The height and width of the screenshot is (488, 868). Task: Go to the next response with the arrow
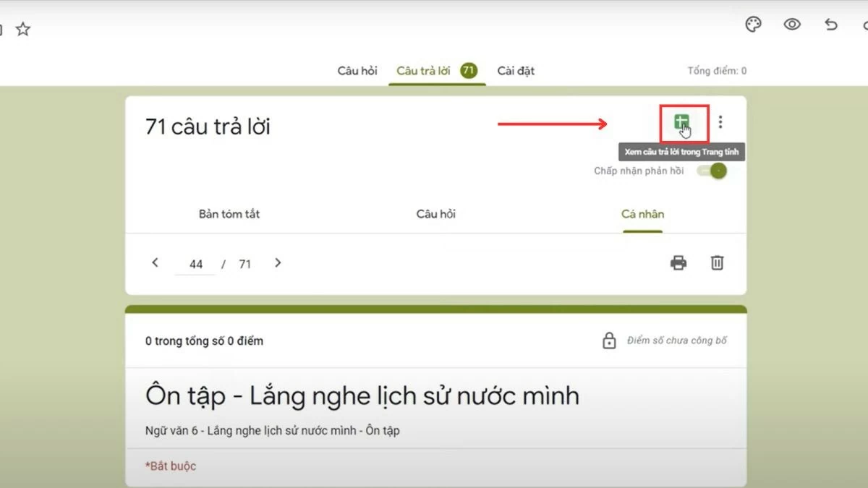click(x=278, y=263)
